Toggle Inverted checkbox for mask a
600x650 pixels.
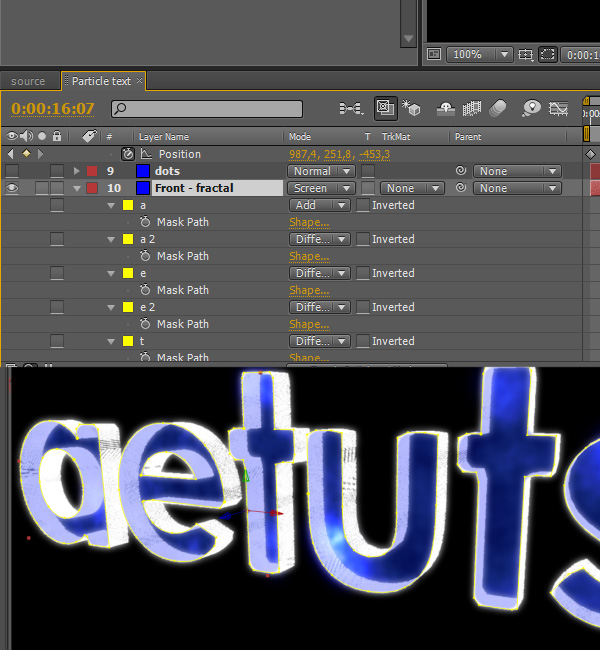tap(363, 205)
